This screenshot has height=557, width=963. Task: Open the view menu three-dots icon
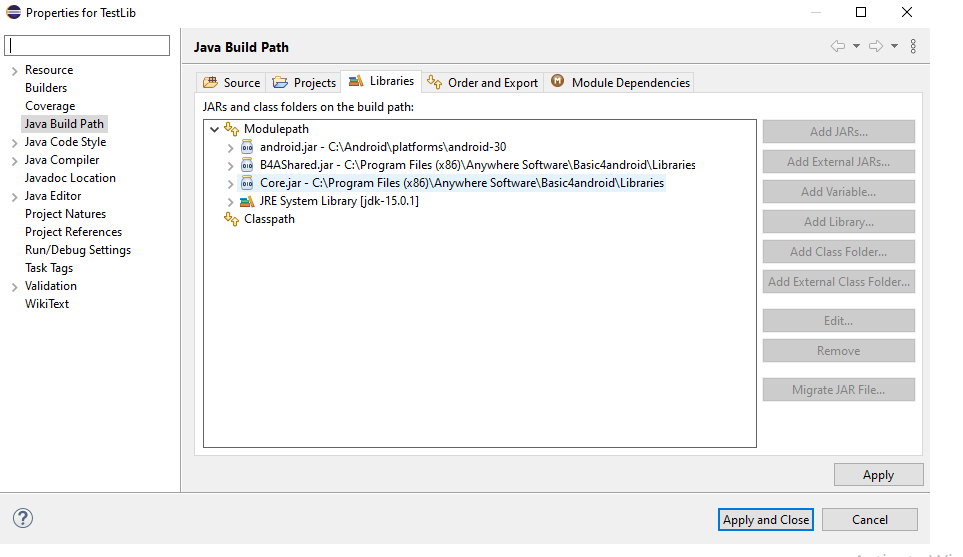pyautogui.click(x=913, y=46)
